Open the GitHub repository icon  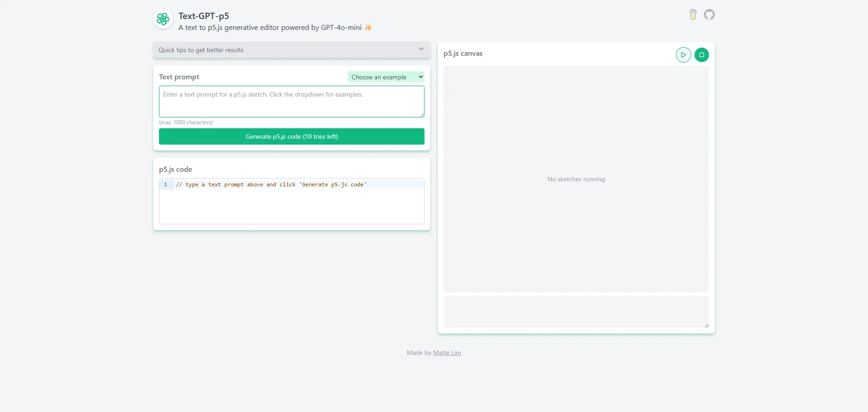coord(709,15)
